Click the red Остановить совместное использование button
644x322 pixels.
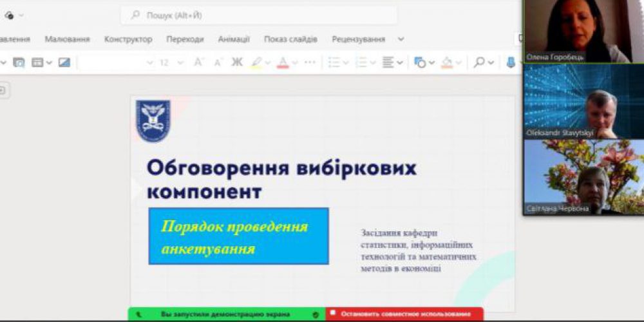404,314
